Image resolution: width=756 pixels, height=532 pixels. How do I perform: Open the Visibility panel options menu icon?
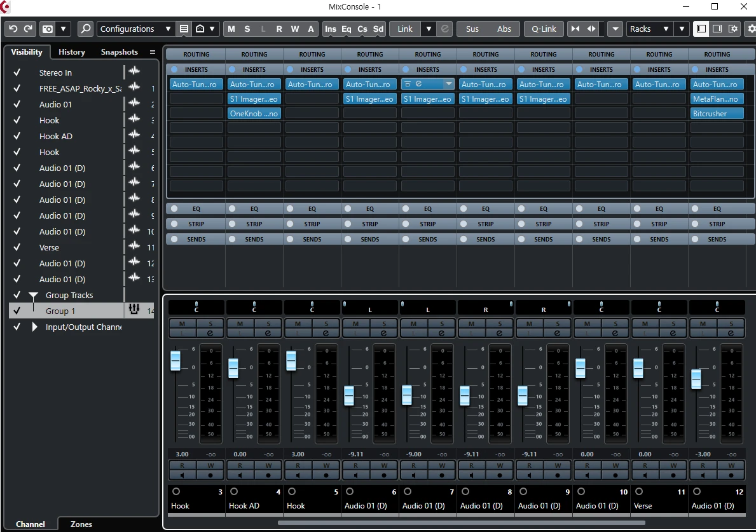(153, 52)
